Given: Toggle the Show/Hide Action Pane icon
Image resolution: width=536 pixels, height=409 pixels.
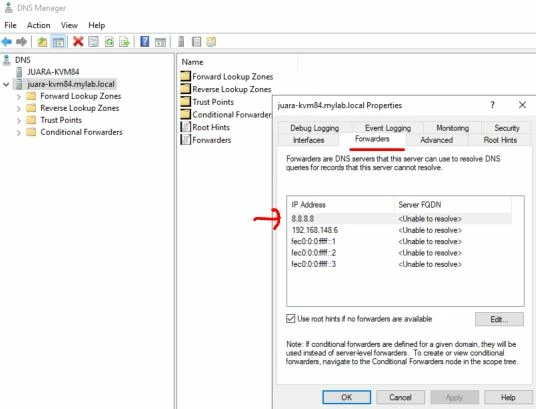Looking at the screenshot, I should pos(160,42).
